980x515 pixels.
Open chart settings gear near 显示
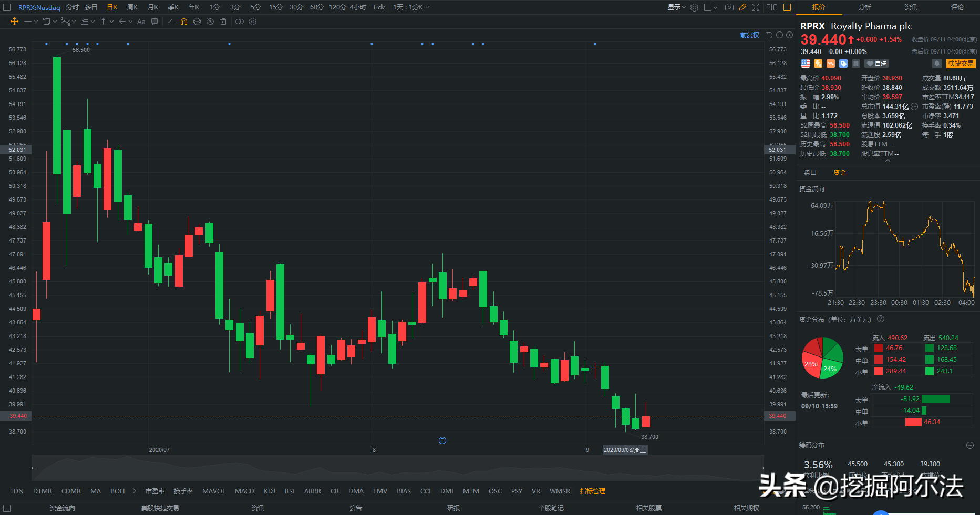(x=695, y=7)
